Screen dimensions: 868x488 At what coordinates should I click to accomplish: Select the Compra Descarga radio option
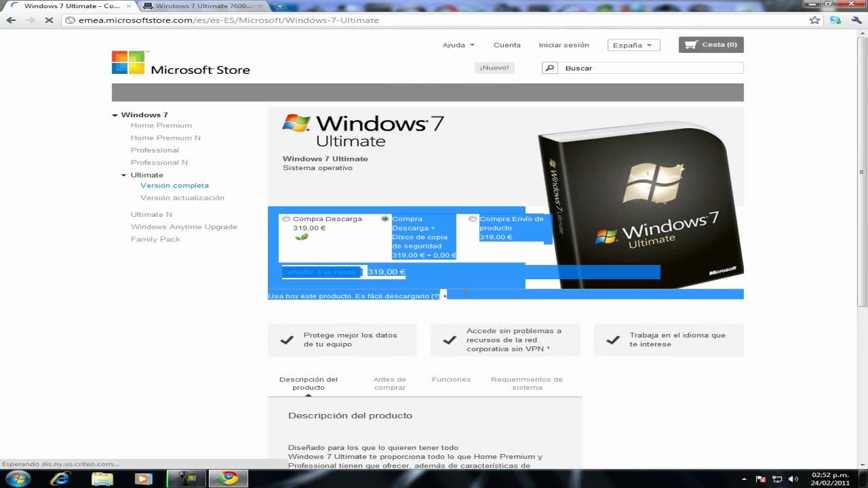pyautogui.click(x=286, y=219)
